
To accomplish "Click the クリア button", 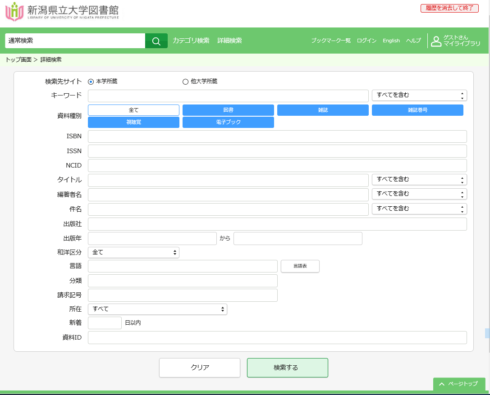I will click(x=200, y=368).
